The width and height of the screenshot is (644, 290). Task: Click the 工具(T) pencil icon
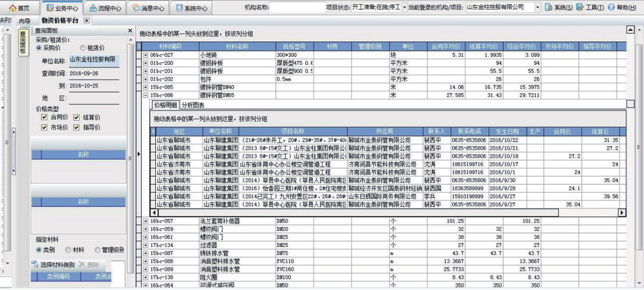click(579, 8)
